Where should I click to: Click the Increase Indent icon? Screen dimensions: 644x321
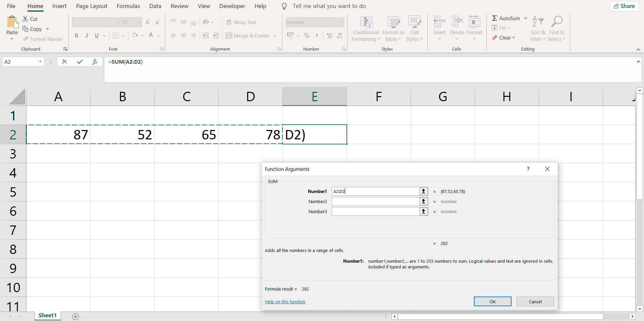click(216, 36)
